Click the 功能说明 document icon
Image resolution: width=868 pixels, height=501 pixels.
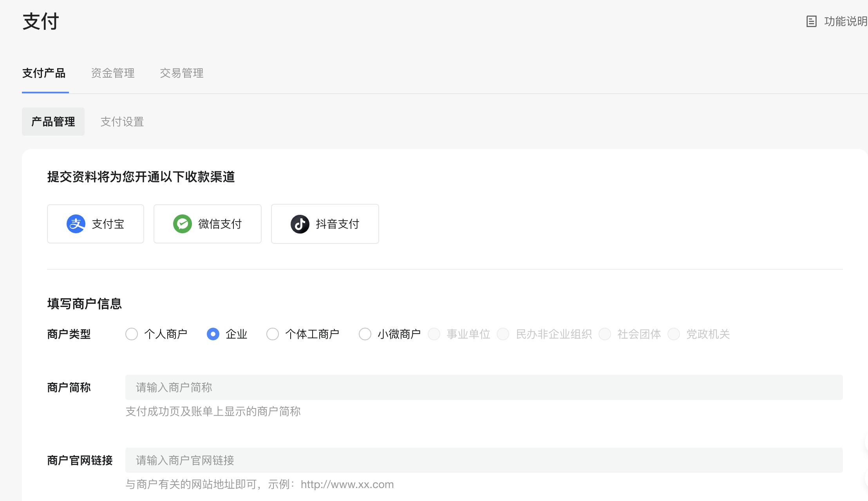[811, 21]
